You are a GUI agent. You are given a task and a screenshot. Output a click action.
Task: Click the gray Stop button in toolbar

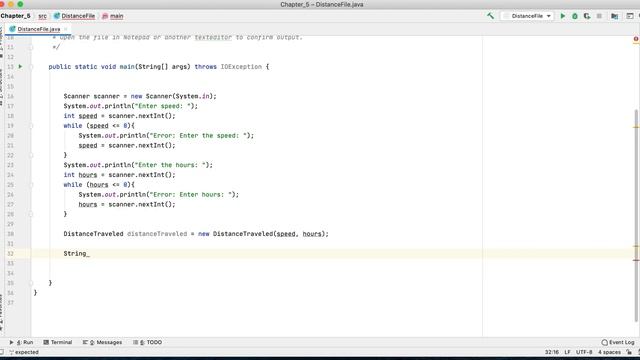click(x=599, y=16)
